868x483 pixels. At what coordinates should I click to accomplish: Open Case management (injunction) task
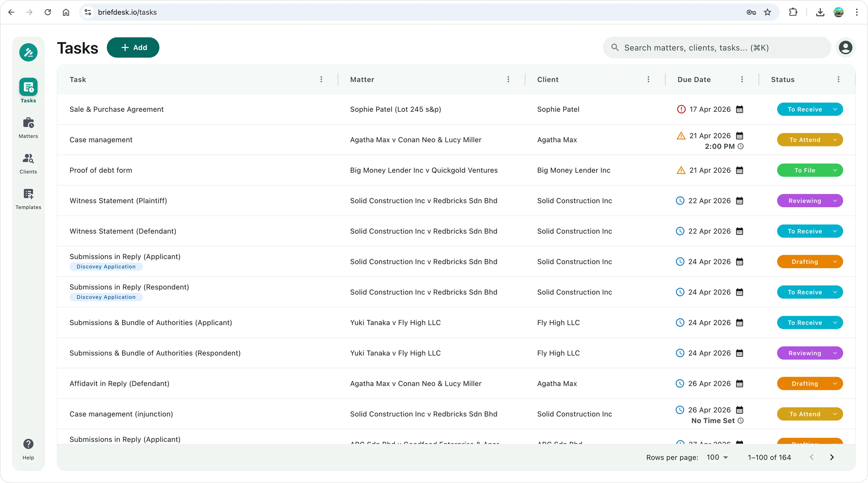click(x=121, y=414)
